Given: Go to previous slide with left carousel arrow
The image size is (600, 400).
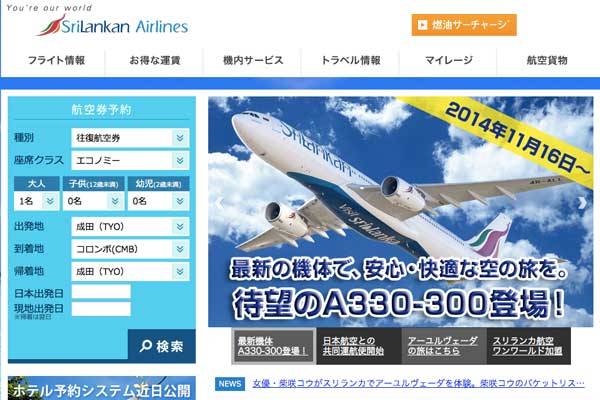Looking at the screenshot, I should pos(219,202).
